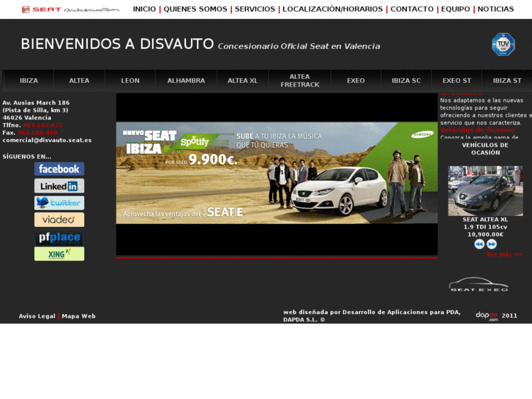532x399 pixels.
Task: Select the IBIZA SC model tab
Action: (x=406, y=81)
